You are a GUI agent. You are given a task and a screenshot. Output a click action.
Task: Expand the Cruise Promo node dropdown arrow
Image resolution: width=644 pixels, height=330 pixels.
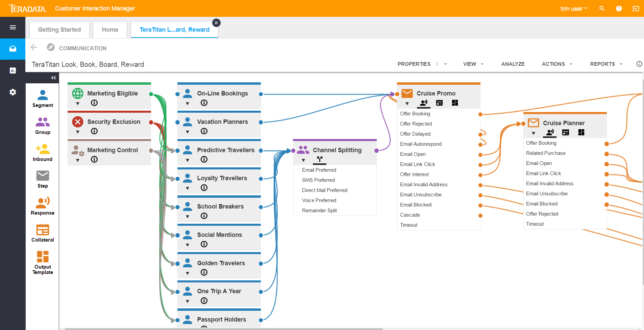click(x=407, y=104)
